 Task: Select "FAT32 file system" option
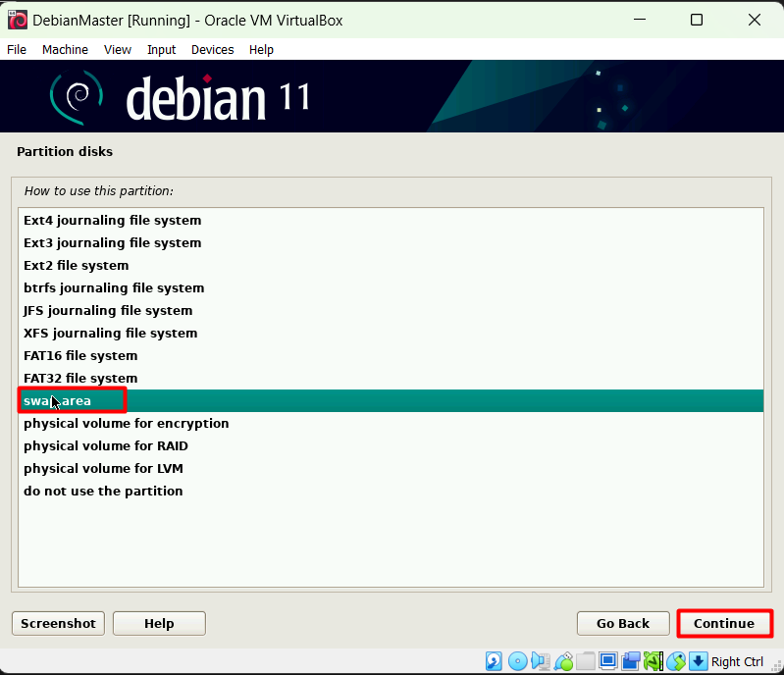click(x=391, y=378)
